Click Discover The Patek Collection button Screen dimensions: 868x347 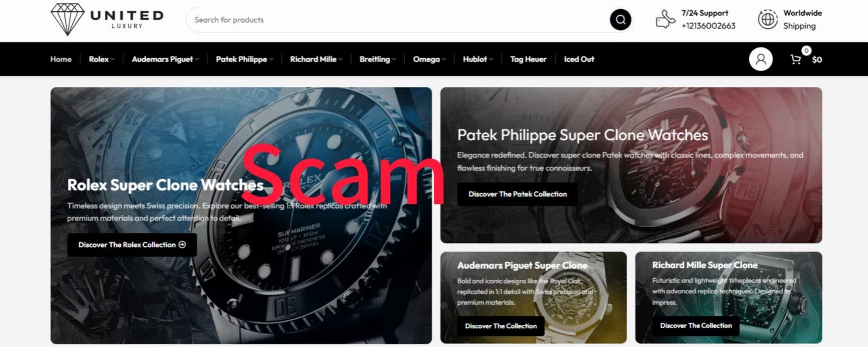pyautogui.click(x=517, y=194)
